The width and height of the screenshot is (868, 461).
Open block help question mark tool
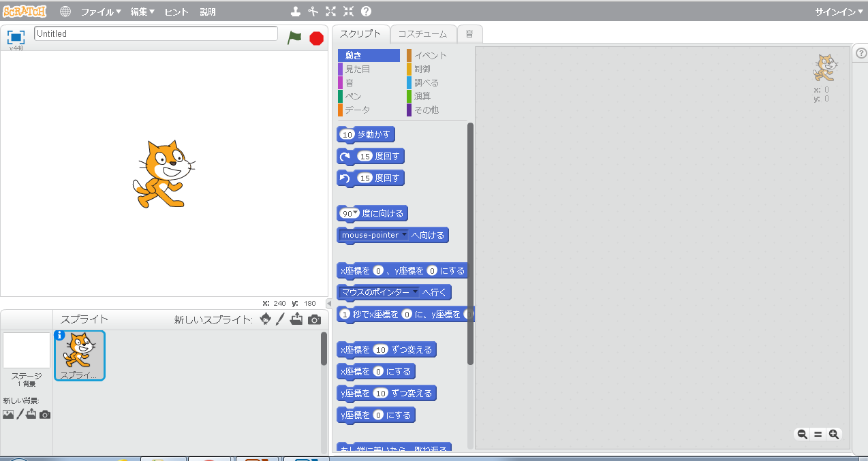click(x=366, y=12)
